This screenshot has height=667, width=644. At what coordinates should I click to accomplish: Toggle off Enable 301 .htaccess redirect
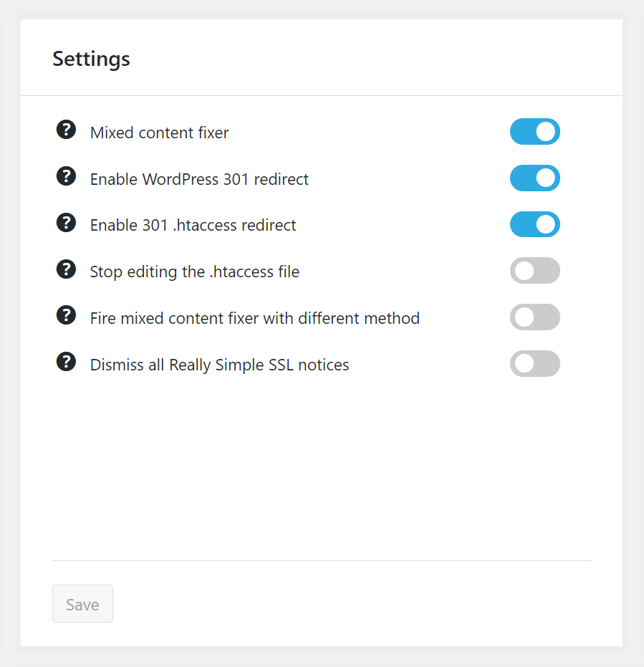pos(534,224)
